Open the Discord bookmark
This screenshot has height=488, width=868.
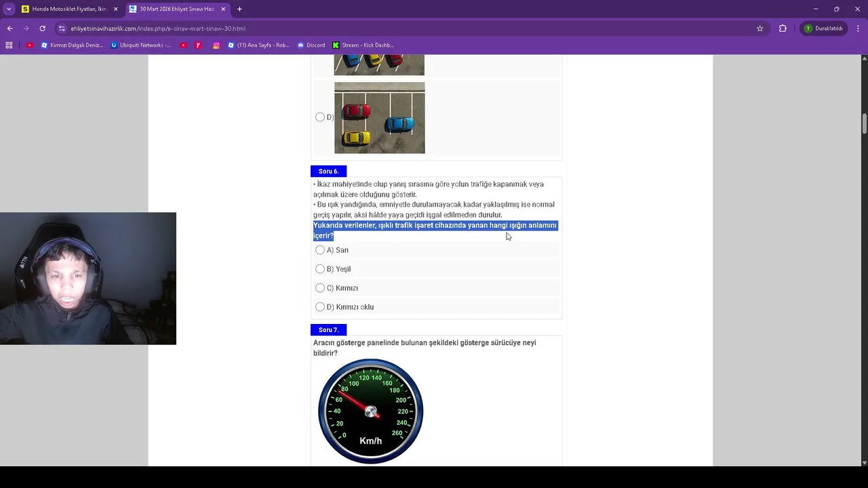tap(311, 45)
